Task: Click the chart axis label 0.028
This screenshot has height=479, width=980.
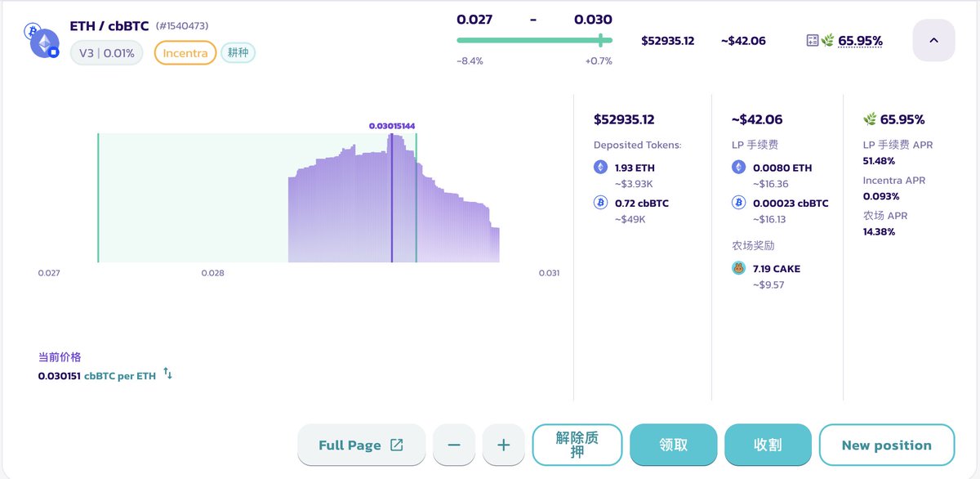Action: pyautogui.click(x=212, y=273)
